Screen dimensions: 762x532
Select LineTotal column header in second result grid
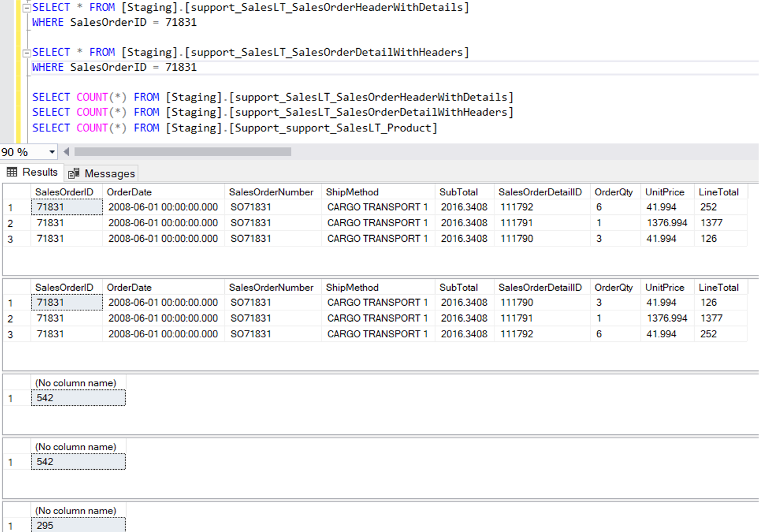coord(720,287)
